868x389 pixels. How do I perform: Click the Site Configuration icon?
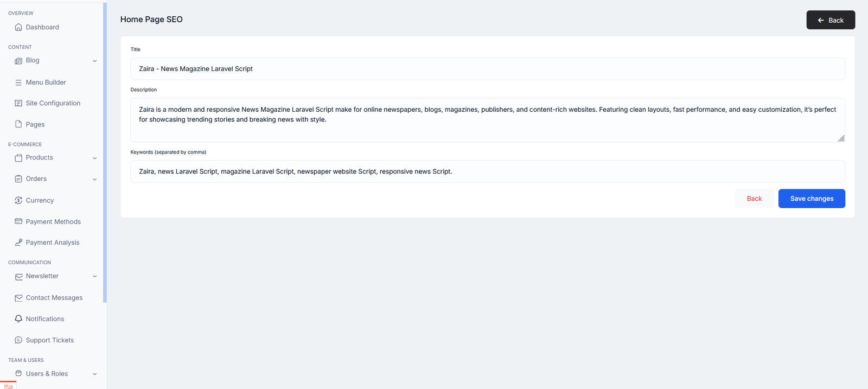tap(18, 103)
